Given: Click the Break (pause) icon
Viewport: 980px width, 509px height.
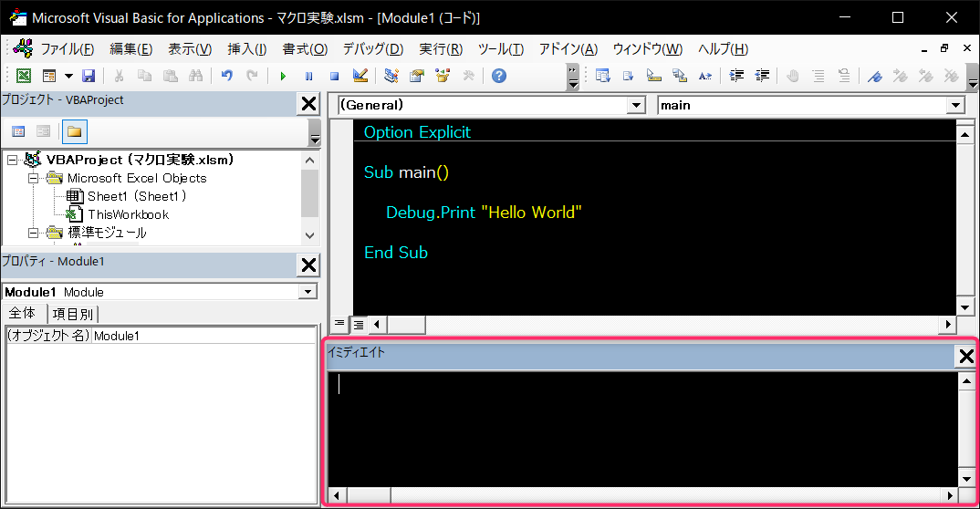Looking at the screenshot, I should coord(308,77).
